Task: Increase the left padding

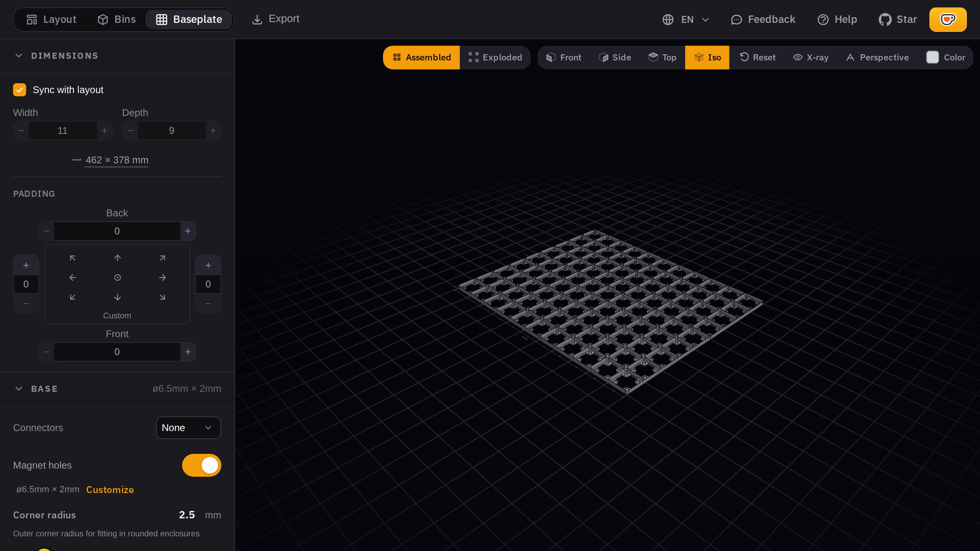Action: [26, 265]
